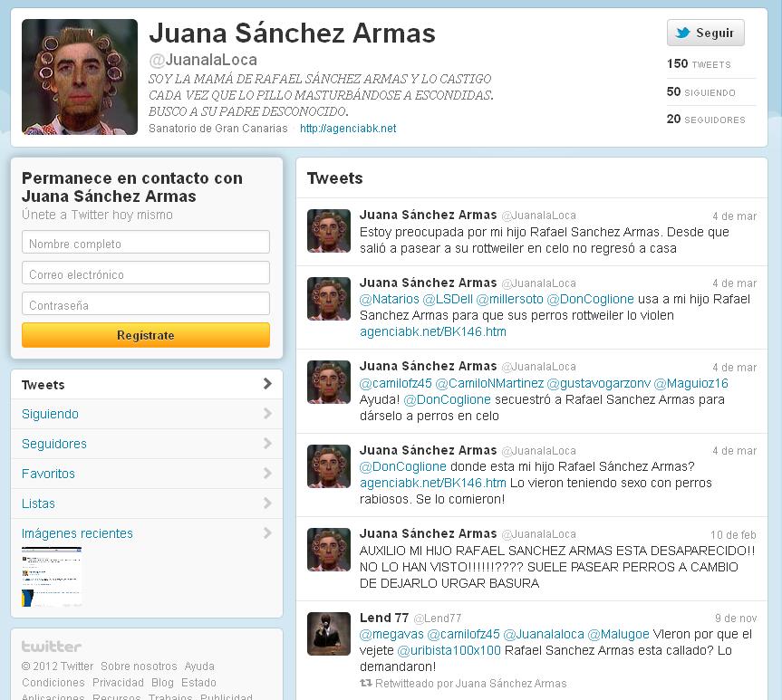Click the chevron next to Listas

[267, 503]
